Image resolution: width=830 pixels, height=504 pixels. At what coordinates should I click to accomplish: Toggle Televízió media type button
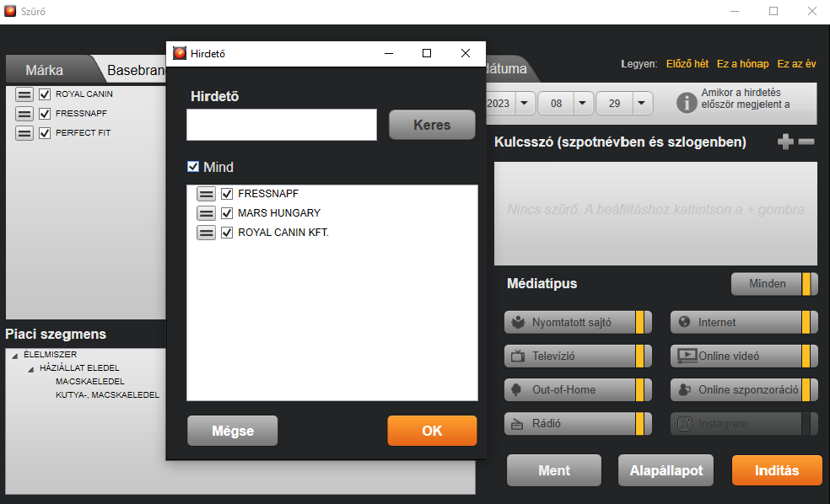click(578, 356)
